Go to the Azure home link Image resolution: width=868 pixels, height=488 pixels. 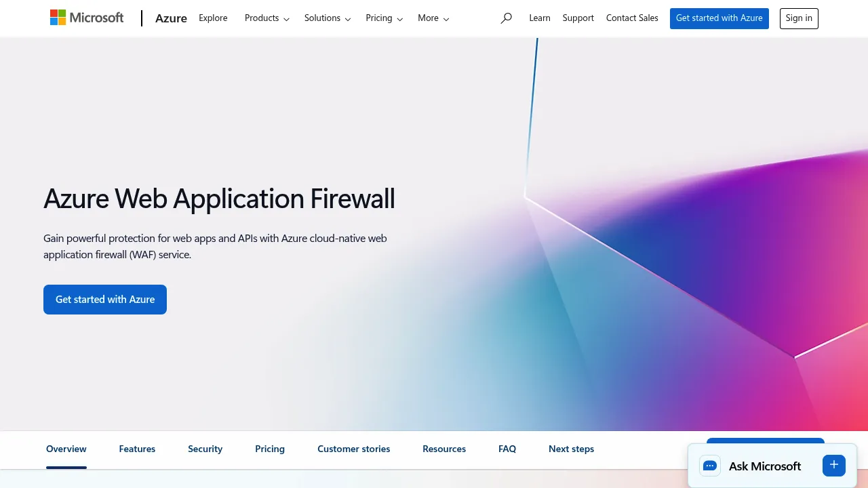[x=171, y=18]
